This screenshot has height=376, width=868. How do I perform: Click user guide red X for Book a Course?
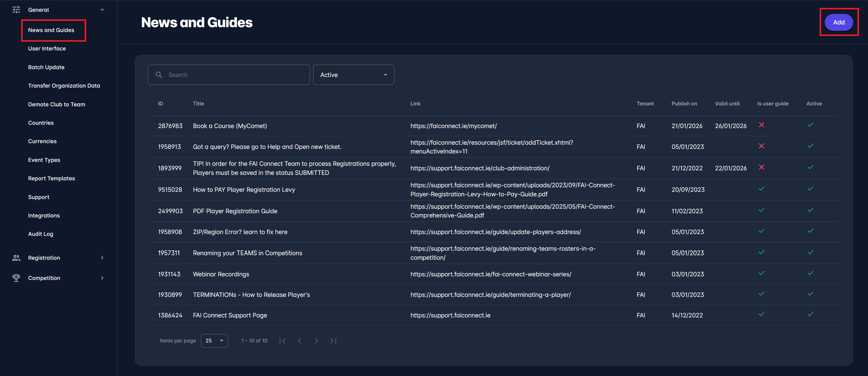761,125
